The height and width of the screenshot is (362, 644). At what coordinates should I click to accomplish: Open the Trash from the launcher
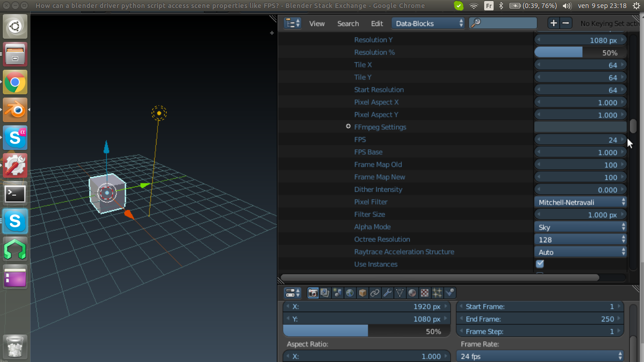tap(15, 347)
